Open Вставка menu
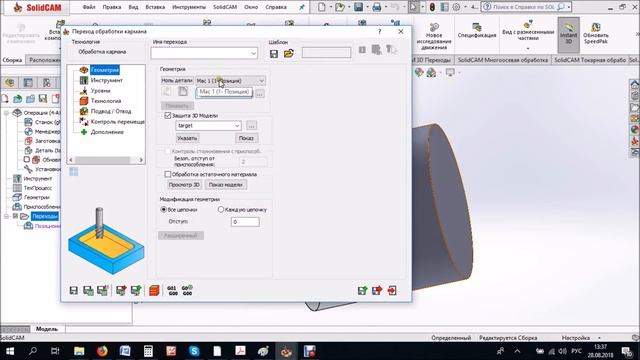Screen dimensions: 640x360 (x=155, y=7)
